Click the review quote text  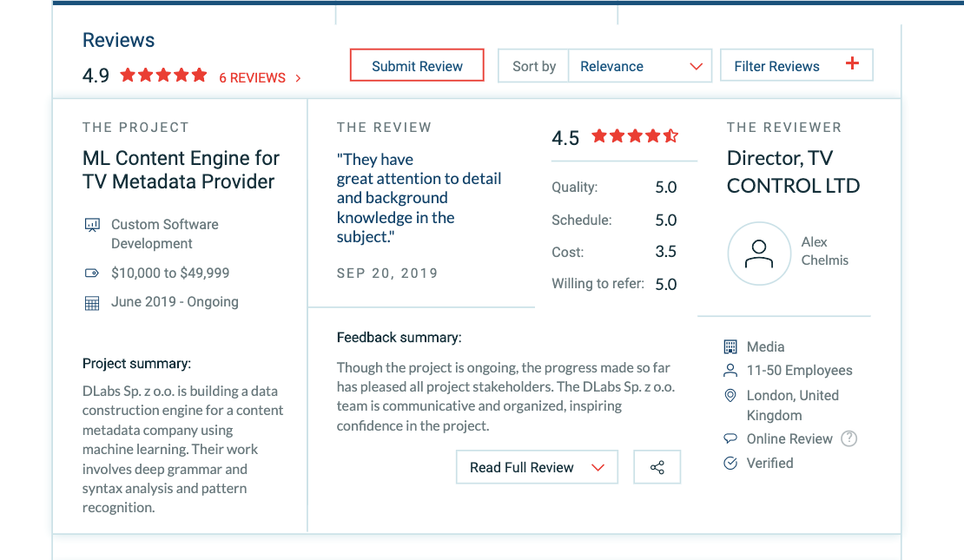(419, 198)
